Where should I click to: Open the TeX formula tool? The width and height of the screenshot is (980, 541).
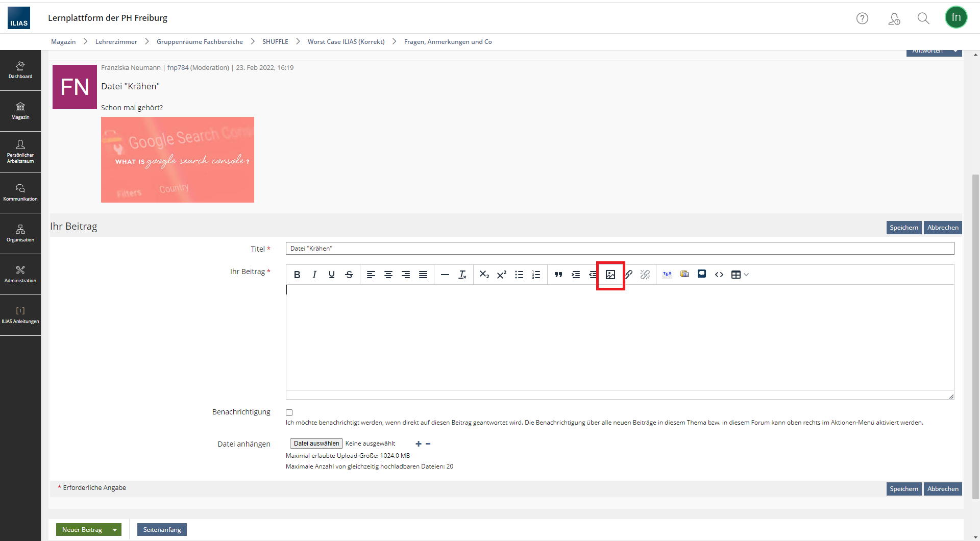pyautogui.click(x=667, y=274)
